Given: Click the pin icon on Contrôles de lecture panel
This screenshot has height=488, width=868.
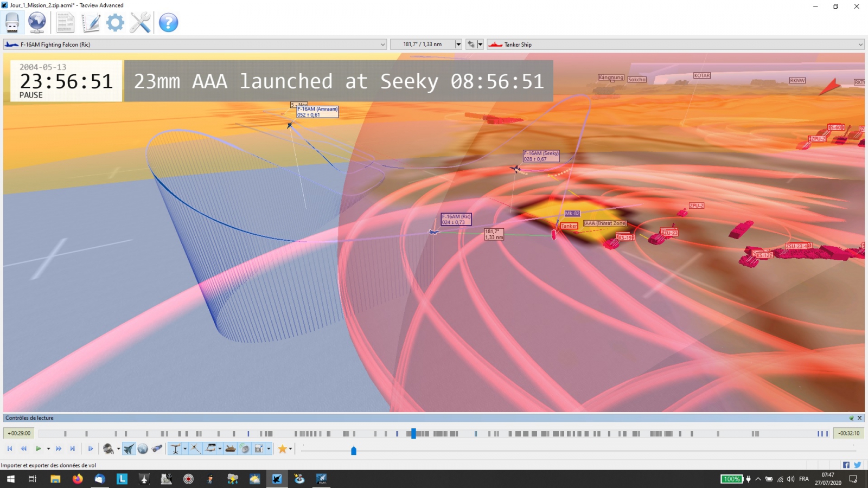Looking at the screenshot, I should click(851, 418).
